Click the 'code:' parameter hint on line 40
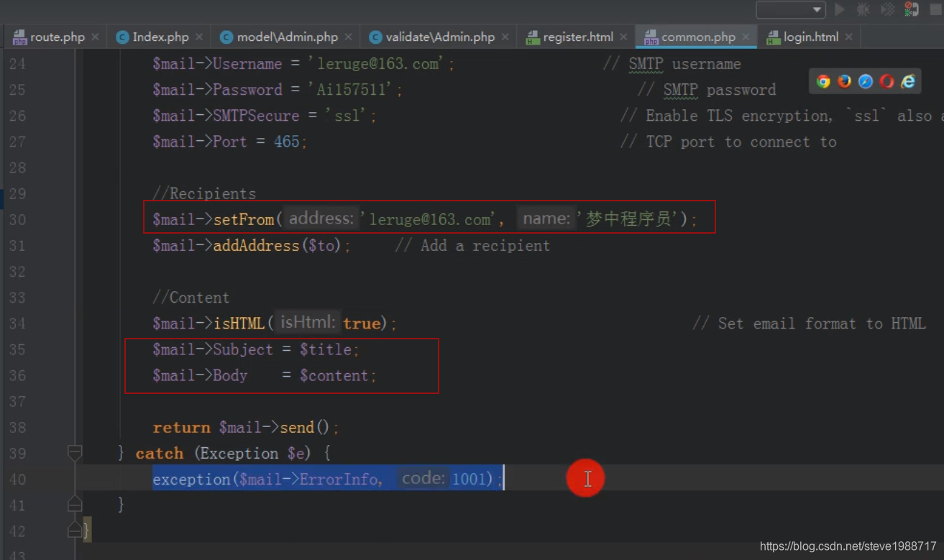The width and height of the screenshot is (944, 560). 423,478
